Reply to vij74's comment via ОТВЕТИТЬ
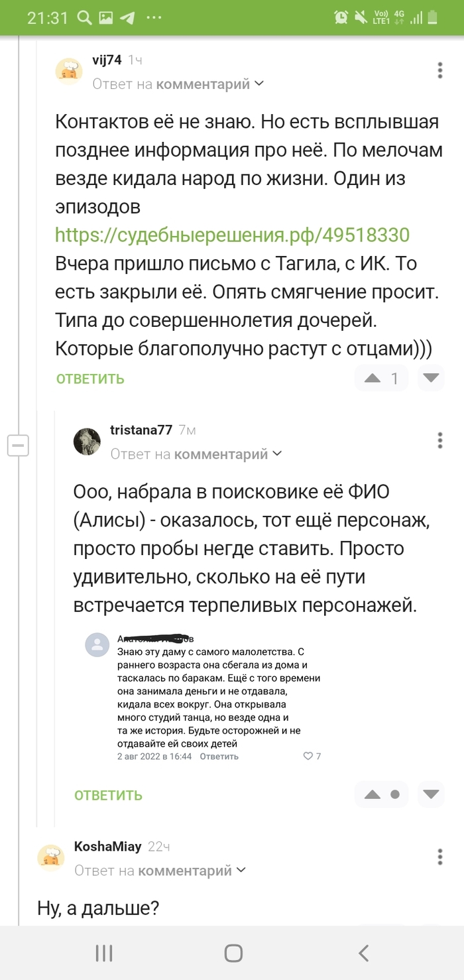The image size is (464, 980). tap(90, 379)
